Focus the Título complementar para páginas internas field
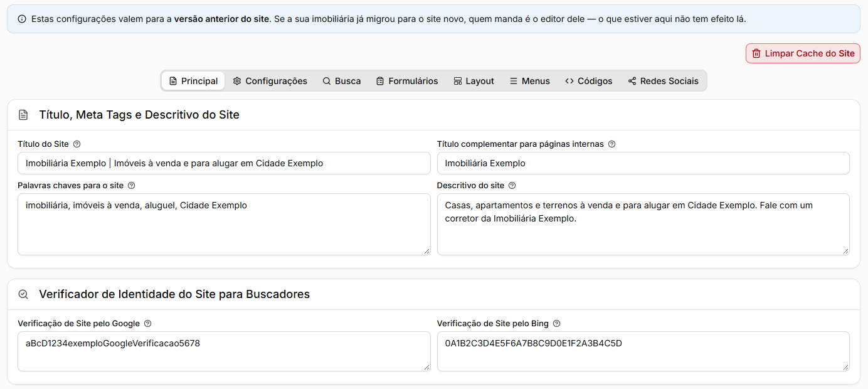This screenshot has height=389, width=868. pyautogui.click(x=643, y=163)
